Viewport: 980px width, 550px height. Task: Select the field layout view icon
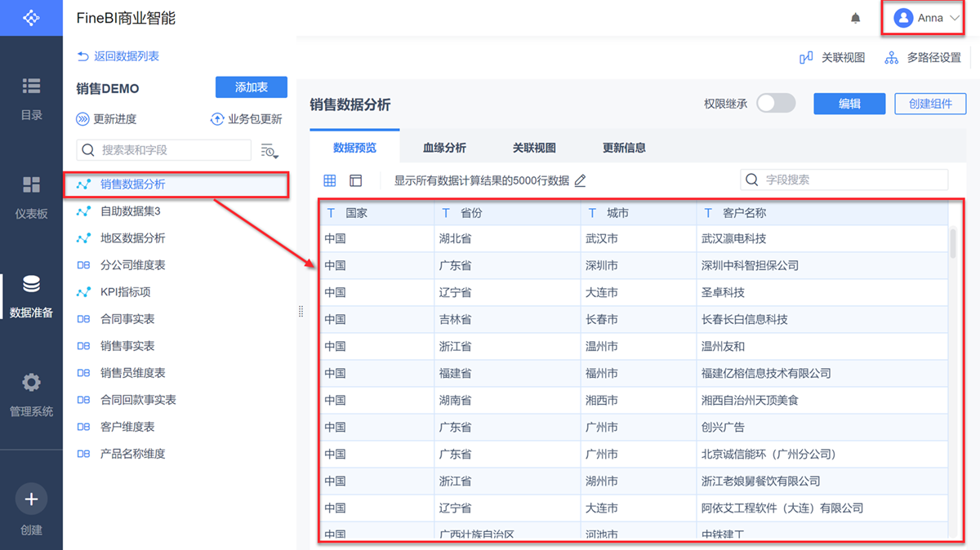pyautogui.click(x=355, y=180)
